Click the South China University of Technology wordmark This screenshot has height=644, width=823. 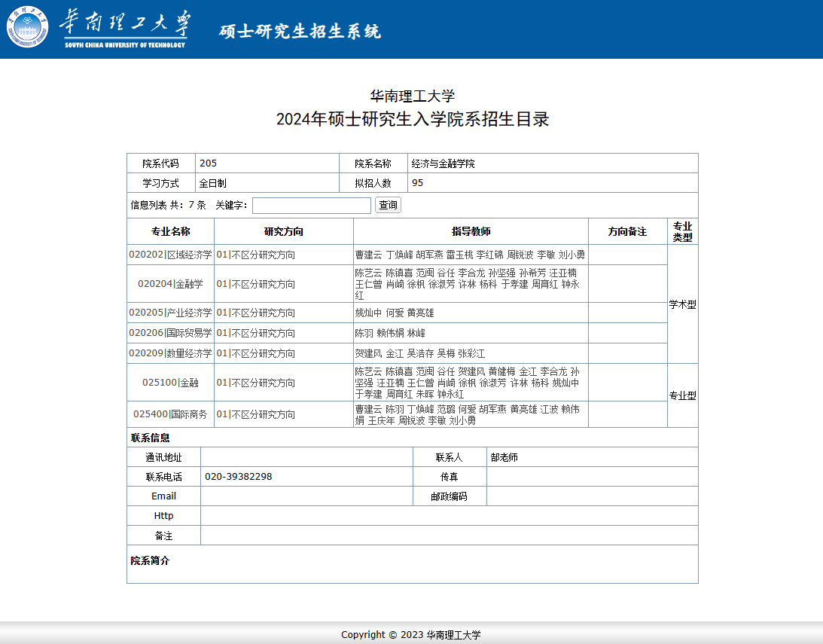point(125,29)
